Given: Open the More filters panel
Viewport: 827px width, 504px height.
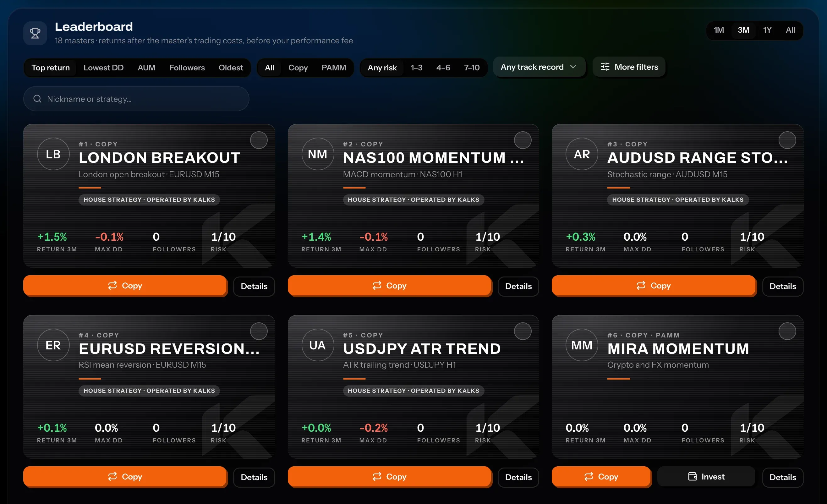Looking at the screenshot, I should (x=629, y=67).
